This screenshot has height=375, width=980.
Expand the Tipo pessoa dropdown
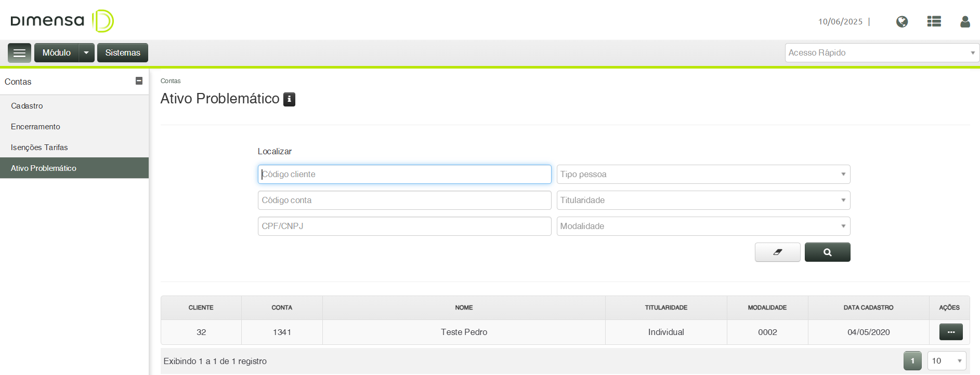click(703, 175)
